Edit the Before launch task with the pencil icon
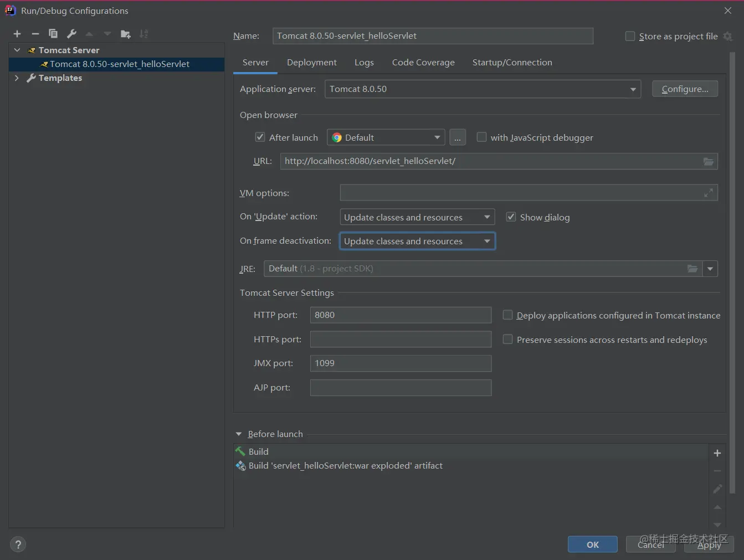 pyautogui.click(x=717, y=489)
